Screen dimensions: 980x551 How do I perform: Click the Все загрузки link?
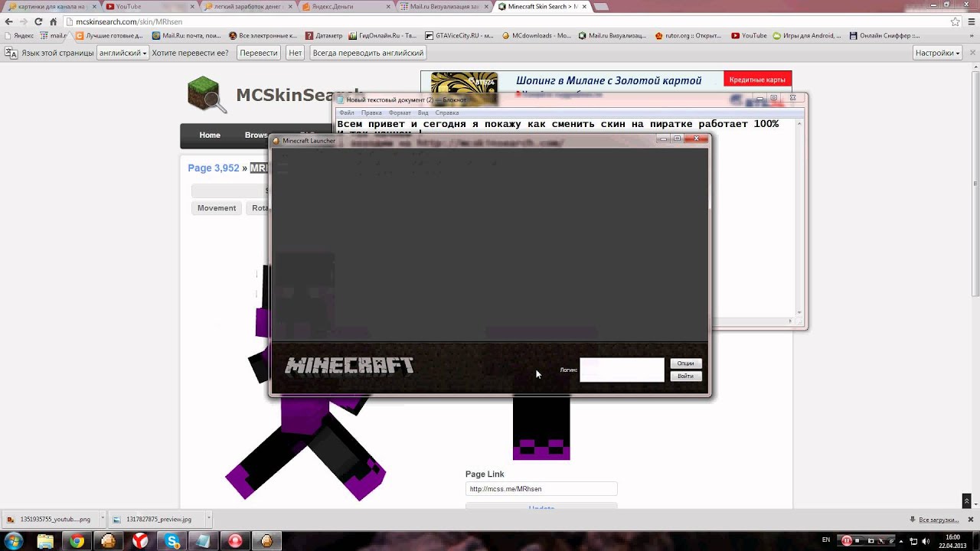pos(938,519)
